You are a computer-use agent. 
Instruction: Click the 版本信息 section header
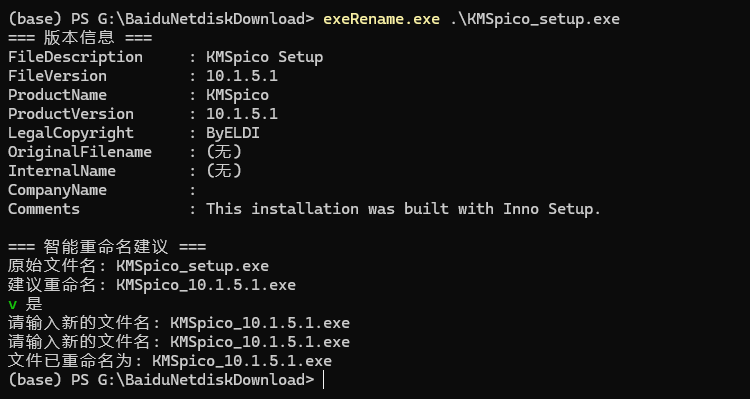click(80, 38)
